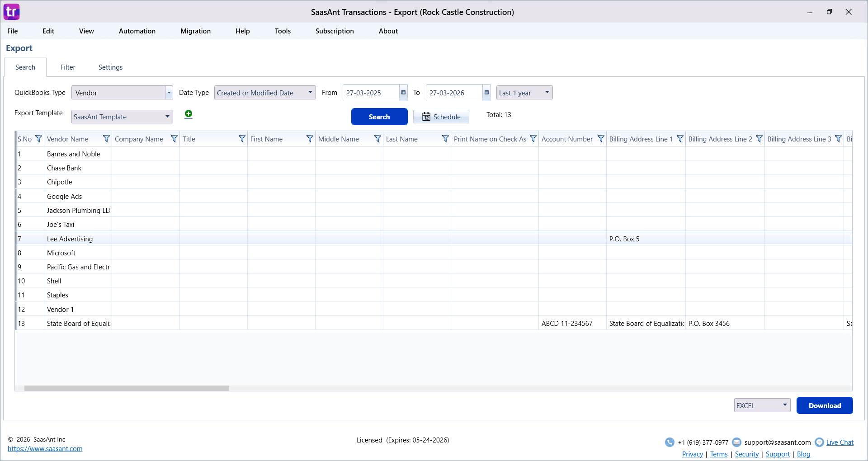Image resolution: width=868 pixels, height=461 pixels.
Task: Switch to the Settings tab
Action: [110, 67]
